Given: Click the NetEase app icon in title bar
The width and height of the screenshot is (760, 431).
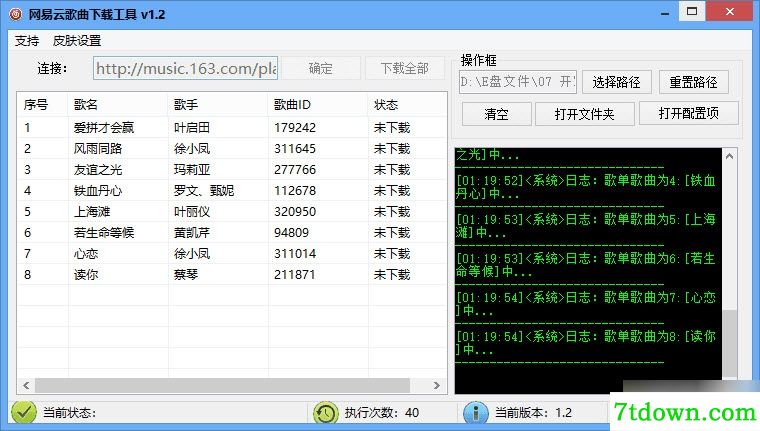Looking at the screenshot, I should click(x=15, y=14).
